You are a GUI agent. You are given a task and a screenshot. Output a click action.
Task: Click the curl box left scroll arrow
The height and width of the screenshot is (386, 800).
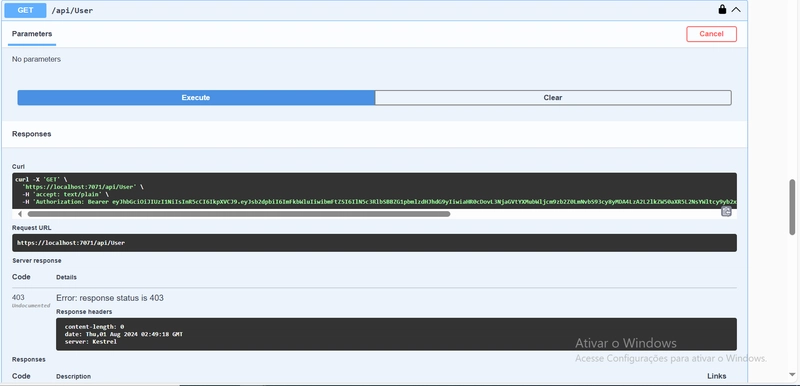(x=20, y=214)
